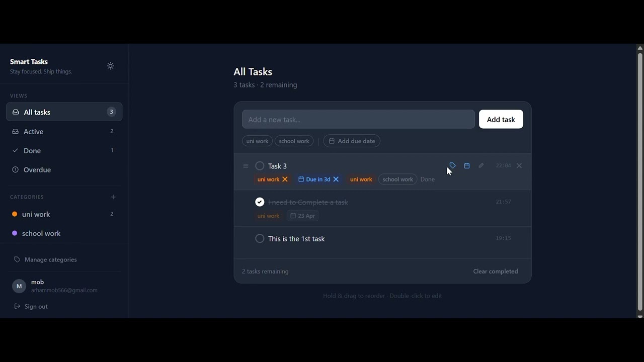Image resolution: width=644 pixels, height=362 pixels.
Task: Click Done in Task 3 tag picker
Action: point(428,179)
